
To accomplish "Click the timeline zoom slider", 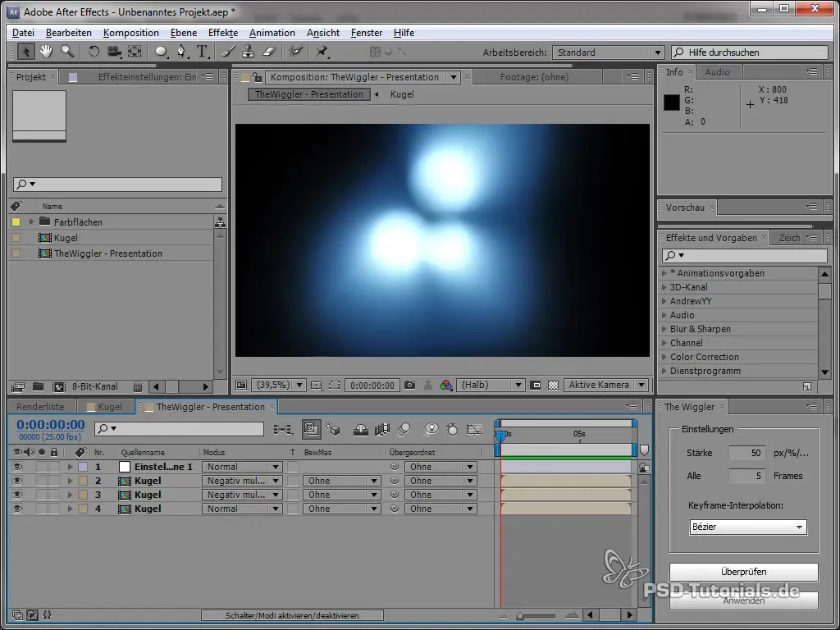I will (x=536, y=615).
